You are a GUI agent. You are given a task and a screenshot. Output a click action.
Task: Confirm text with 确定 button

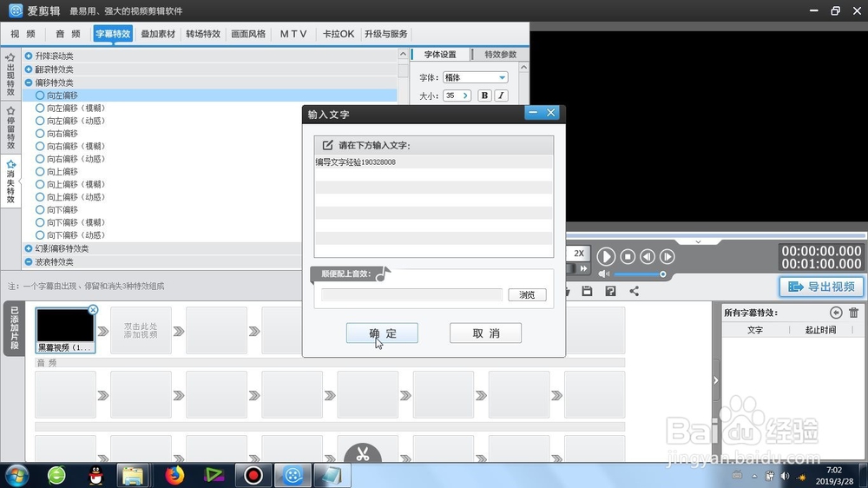pyautogui.click(x=382, y=333)
